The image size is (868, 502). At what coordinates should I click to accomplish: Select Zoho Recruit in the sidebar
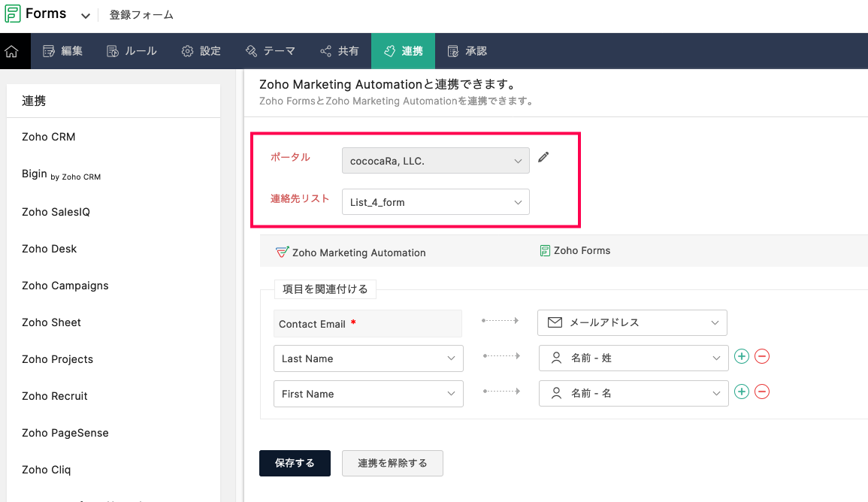pyautogui.click(x=55, y=396)
